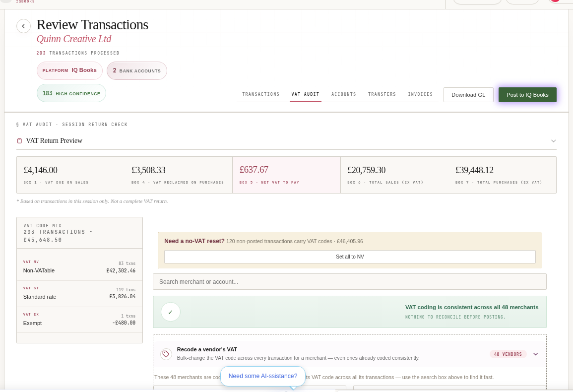Click the Box 6 total sales value £20,759.30
Image resolution: width=573 pixels, height=392 pixels.
tap(367, 170)
